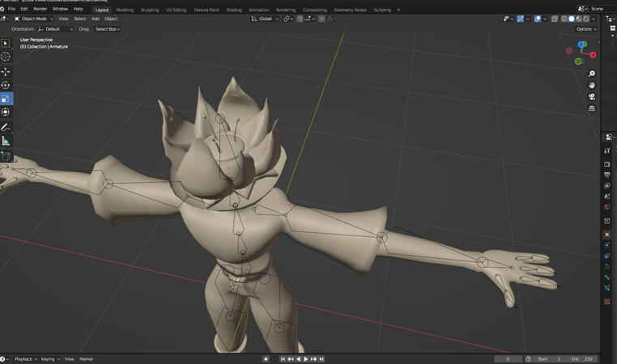Viewport: 617px width, 364px height.
Task: Open the Armature data properties tab
Action: click(x=607, y=266)
